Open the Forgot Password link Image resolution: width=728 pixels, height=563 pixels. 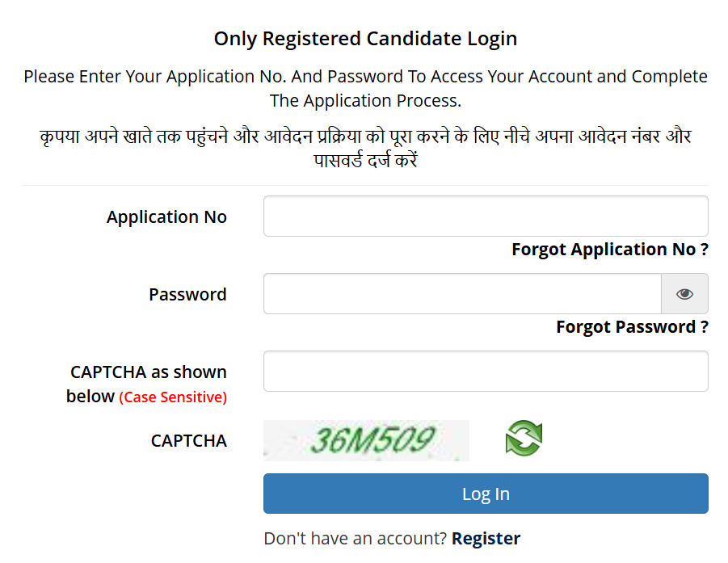click(x=631, y=326)
